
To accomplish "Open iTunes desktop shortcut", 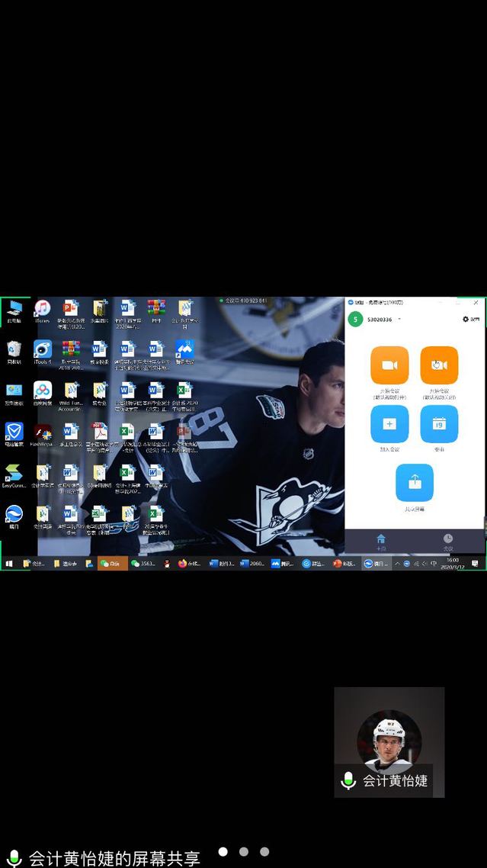I will [42, 309].
